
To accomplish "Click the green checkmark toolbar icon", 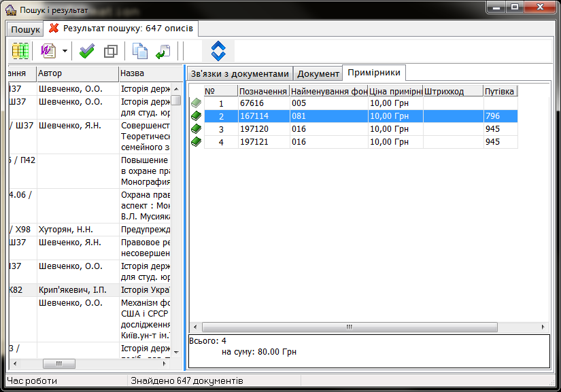I will pyautogui.click(x=87, y=51).
